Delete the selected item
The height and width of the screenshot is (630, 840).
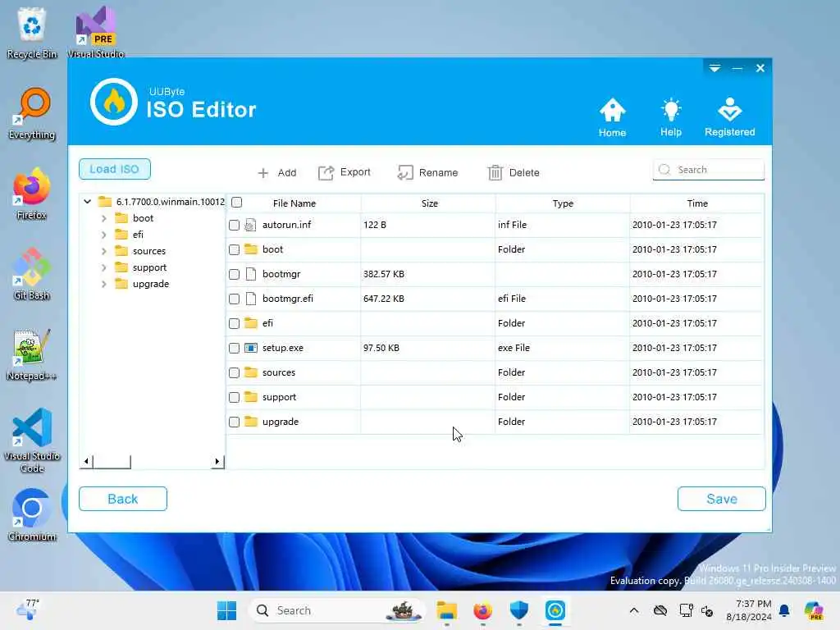tap(514, 172)
